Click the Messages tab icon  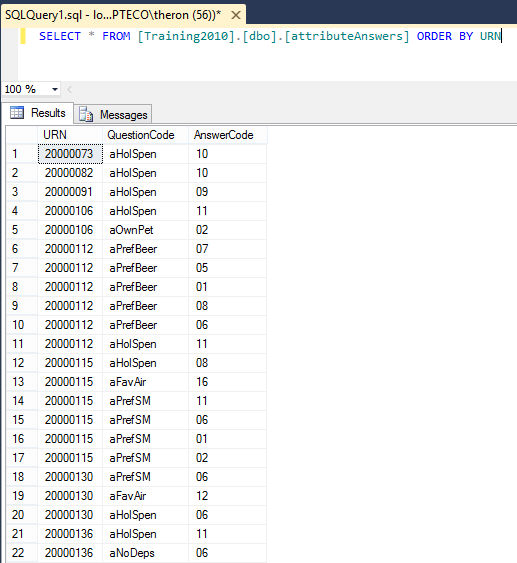[x=86, y=115]
